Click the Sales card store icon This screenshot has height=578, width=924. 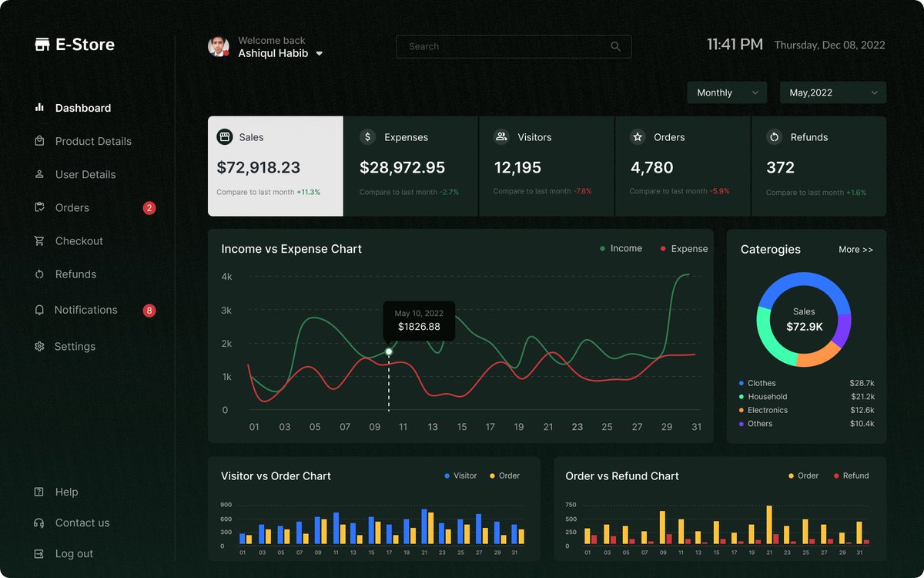click(225, 137)
